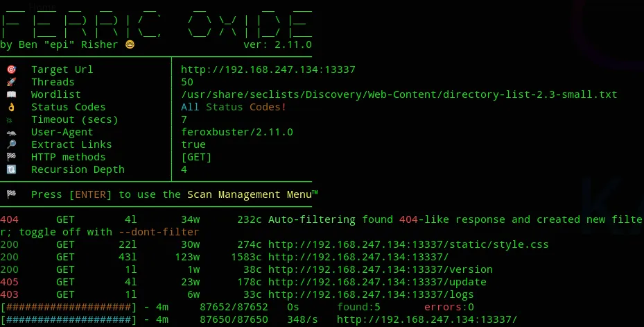Viewport: 644px width, 327px height.
Task: Click the checkered flag beside Press ENTER line
Action: (12, 194)
